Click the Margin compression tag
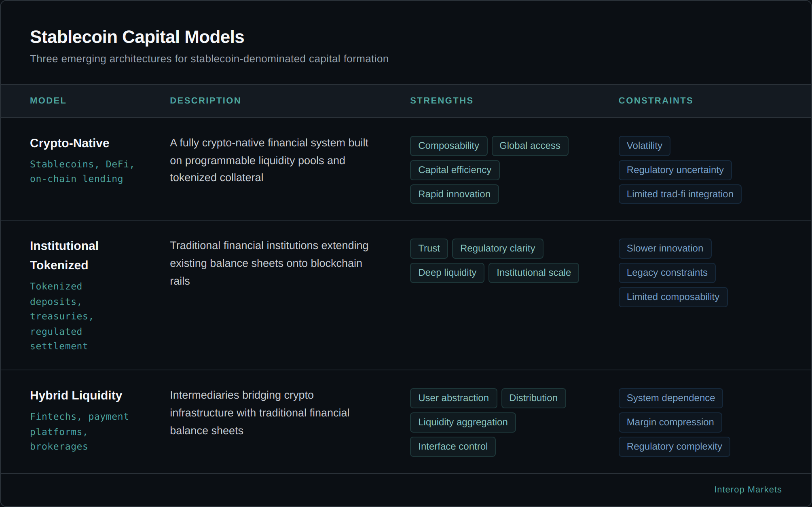The image size is (812, 507). [670, 422]
